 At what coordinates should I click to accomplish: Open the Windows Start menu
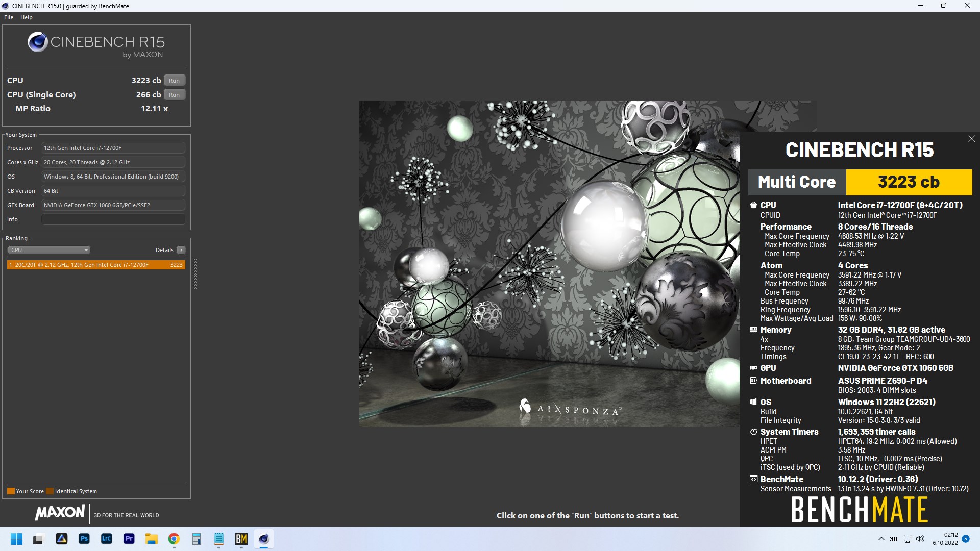(16, 539)
